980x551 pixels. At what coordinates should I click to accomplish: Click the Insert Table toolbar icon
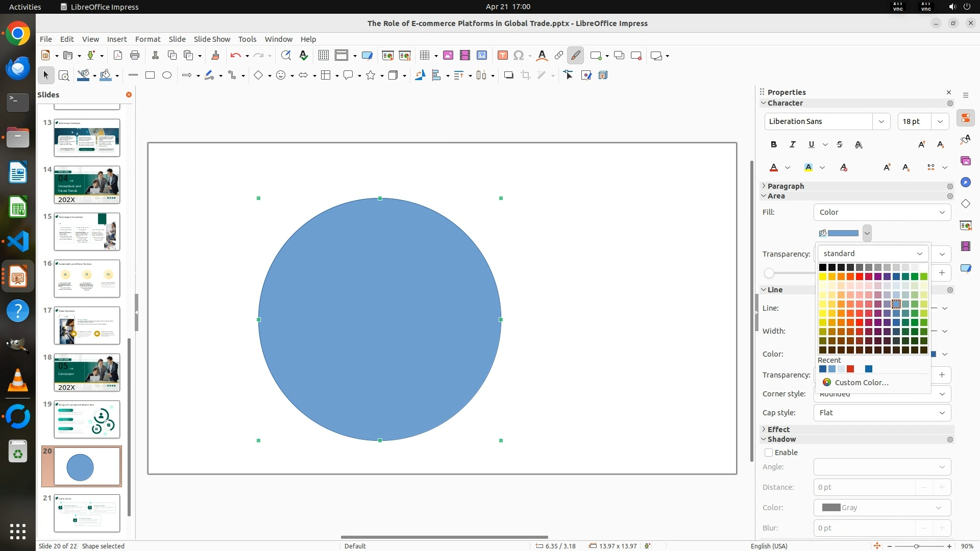coord(424,56)
